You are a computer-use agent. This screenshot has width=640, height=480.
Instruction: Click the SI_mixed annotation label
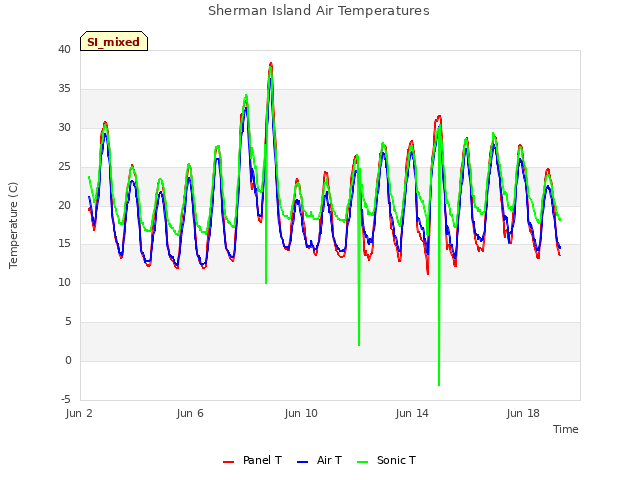tap(114, 41)
